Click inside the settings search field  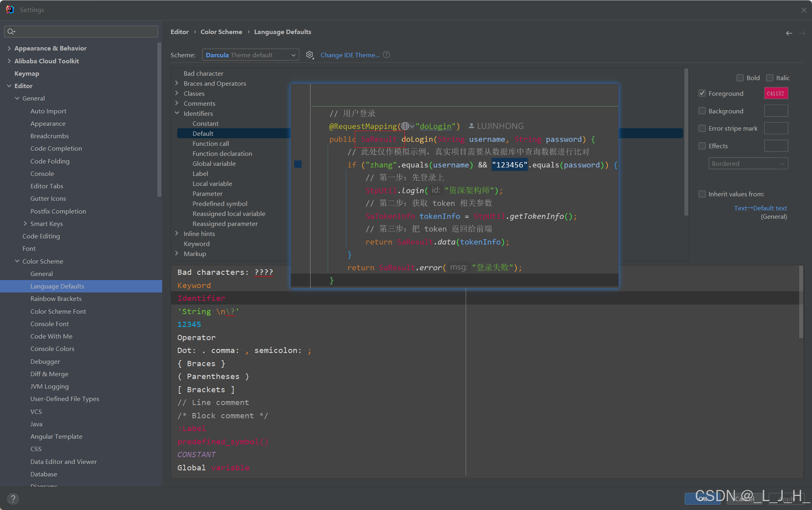(x=84, y=32)
